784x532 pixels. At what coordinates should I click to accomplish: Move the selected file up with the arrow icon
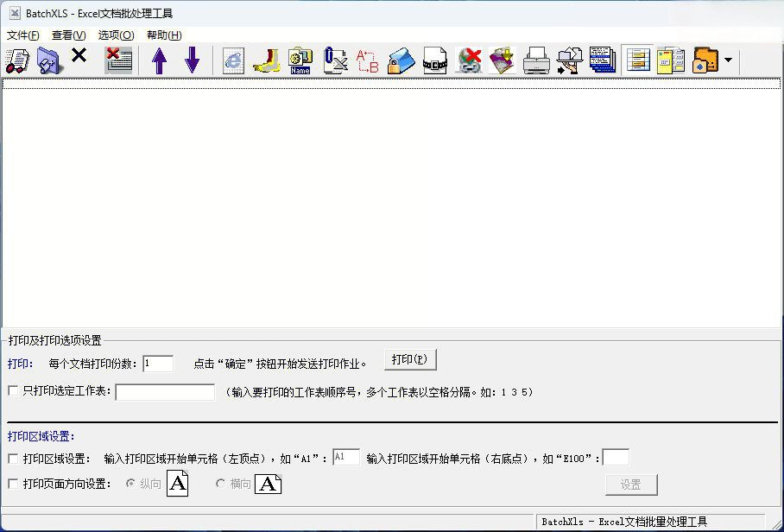point(160,60)
